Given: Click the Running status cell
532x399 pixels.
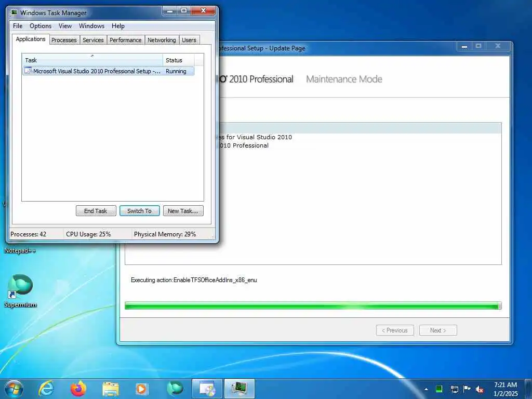Looking at the screenshot, I should tap(176, 71).
